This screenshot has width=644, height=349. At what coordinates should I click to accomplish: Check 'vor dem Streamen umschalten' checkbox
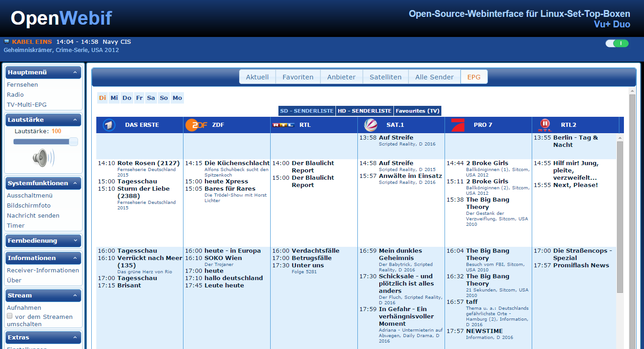pyautogui.click(x=10, y=316)
